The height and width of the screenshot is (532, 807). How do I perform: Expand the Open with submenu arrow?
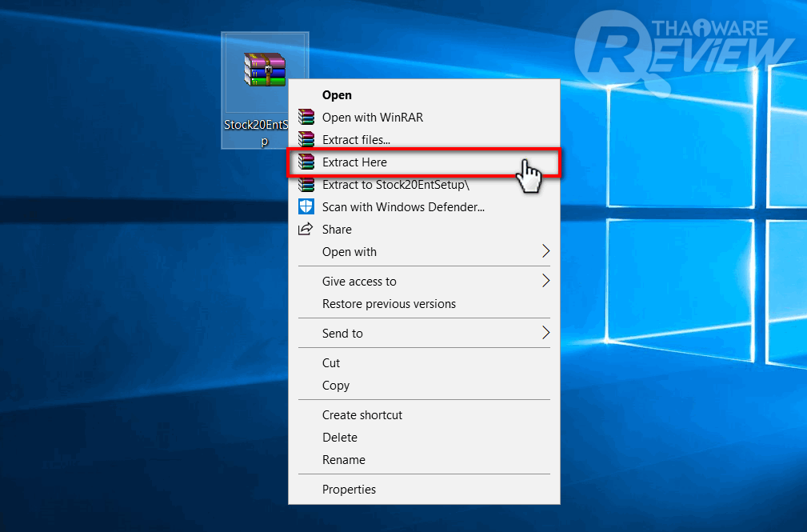[x=546, y=251]
